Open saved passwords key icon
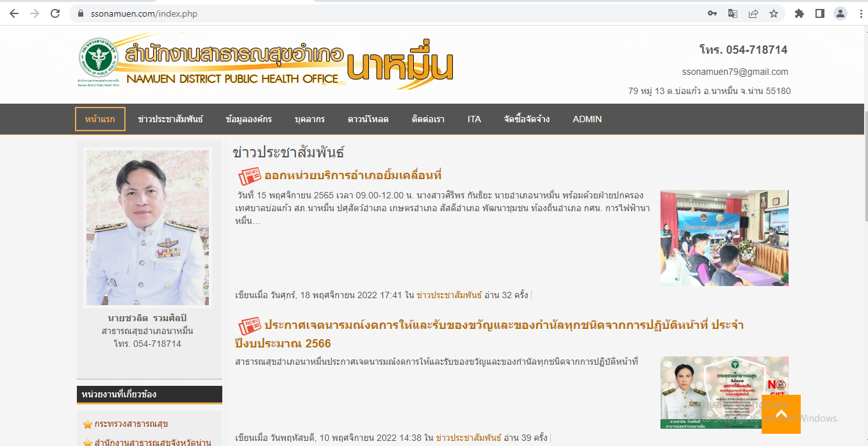Screen dimensions: 868x446 coord(712,13)
